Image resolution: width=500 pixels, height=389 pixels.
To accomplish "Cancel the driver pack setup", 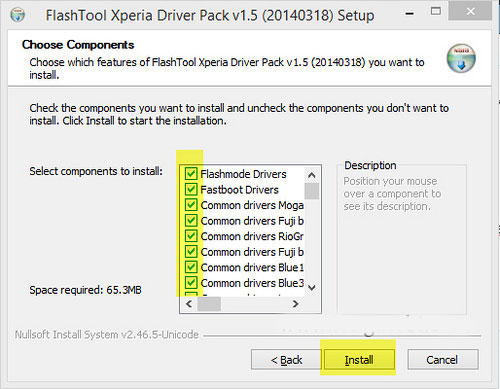I will coord(443,360).
